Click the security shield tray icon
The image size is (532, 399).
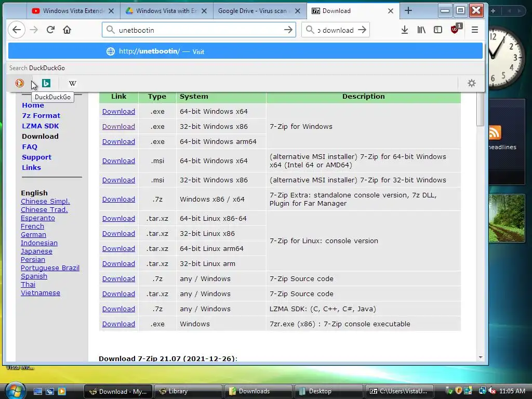point(459,391)
